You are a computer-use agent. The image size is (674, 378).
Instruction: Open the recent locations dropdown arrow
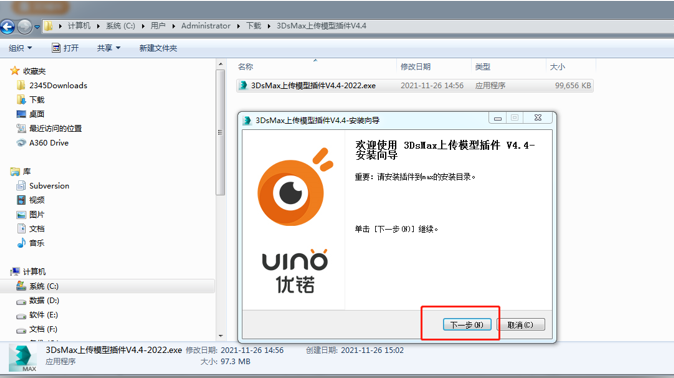[37, 27]
